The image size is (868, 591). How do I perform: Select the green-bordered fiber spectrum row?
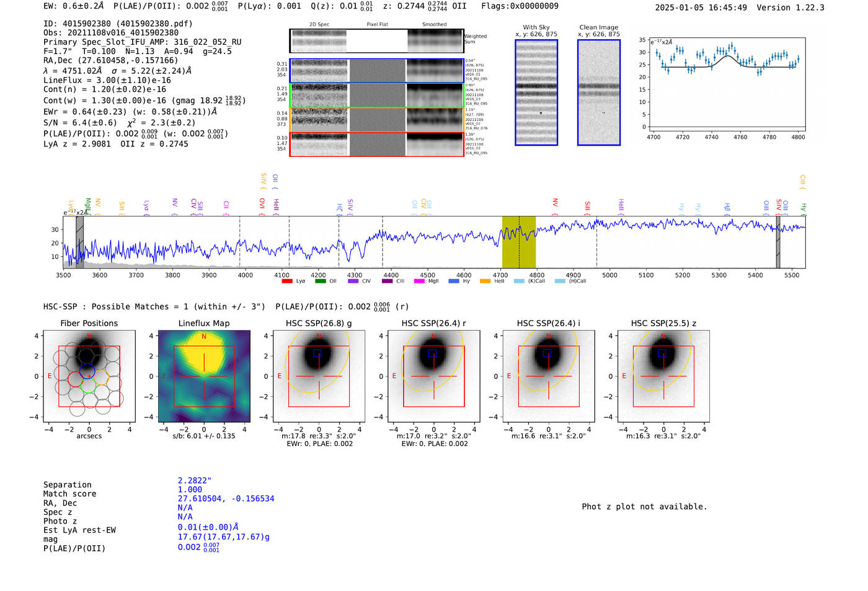[376, 96]
